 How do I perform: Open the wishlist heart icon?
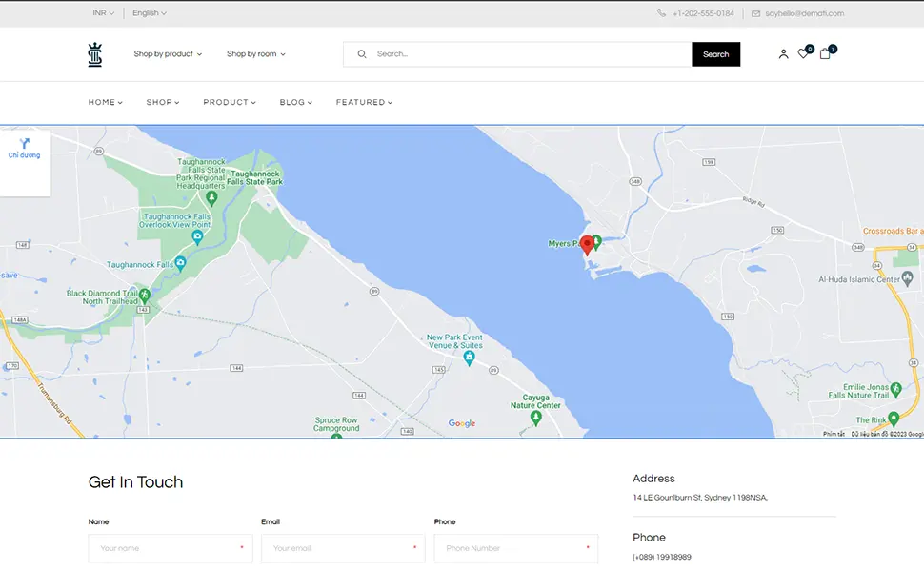pos(803,54)
